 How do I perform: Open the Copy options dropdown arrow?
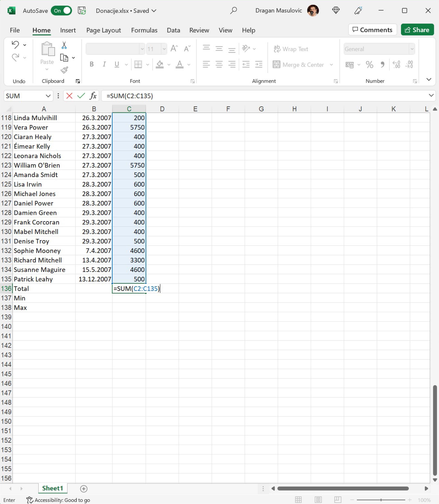click(73, 58)
